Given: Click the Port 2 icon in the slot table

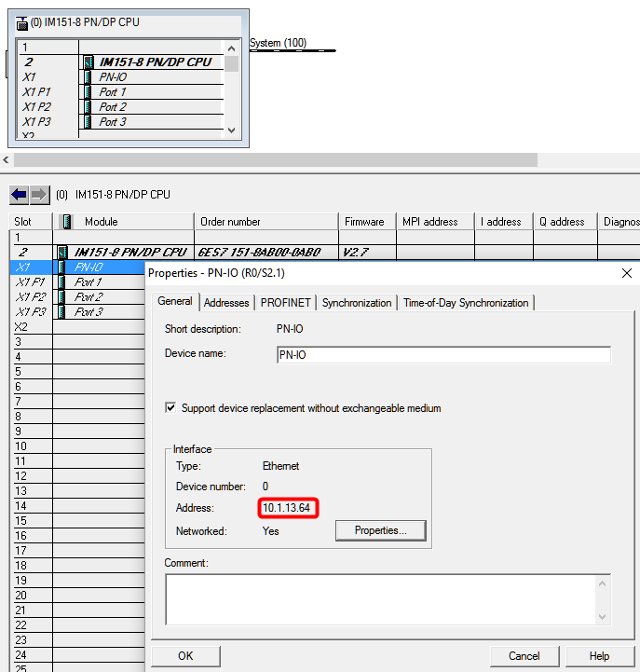Looking at the screenshot, I should (x=62, y=297).
